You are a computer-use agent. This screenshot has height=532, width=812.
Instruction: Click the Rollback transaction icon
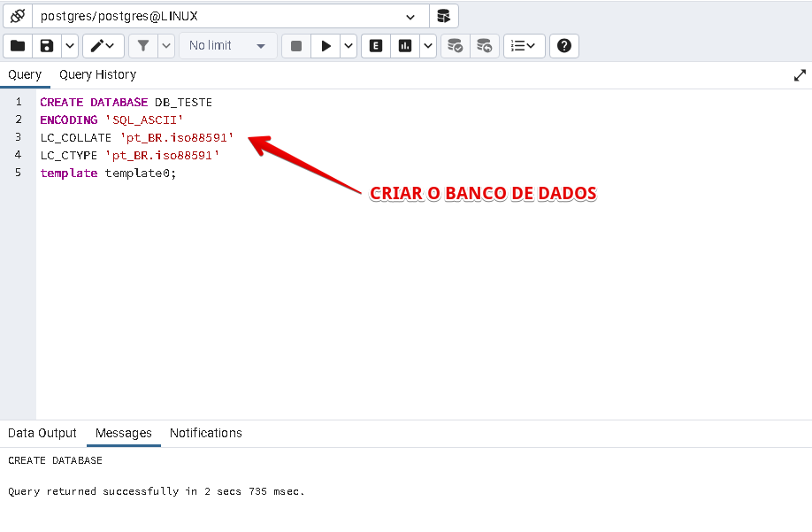(484, 46)
